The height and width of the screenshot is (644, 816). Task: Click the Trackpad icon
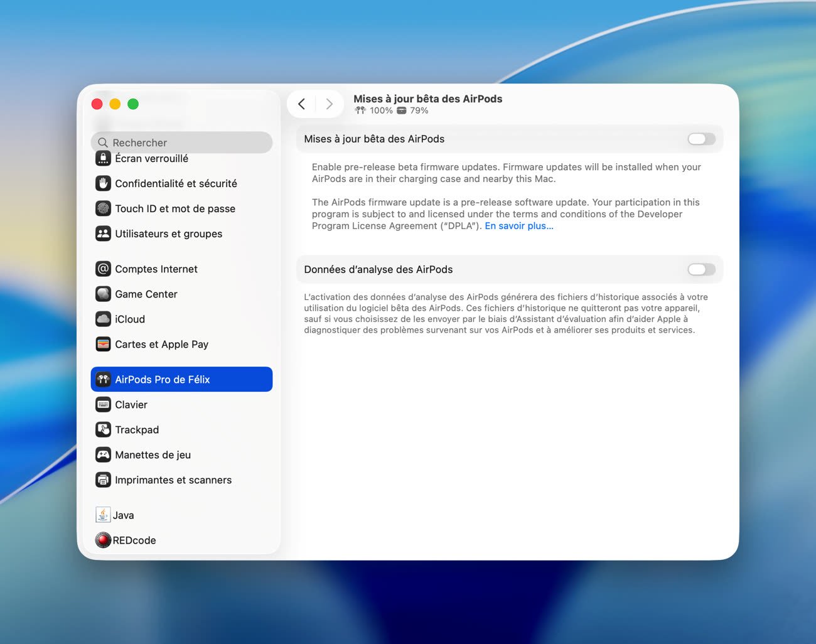click(x=103, y=429)
